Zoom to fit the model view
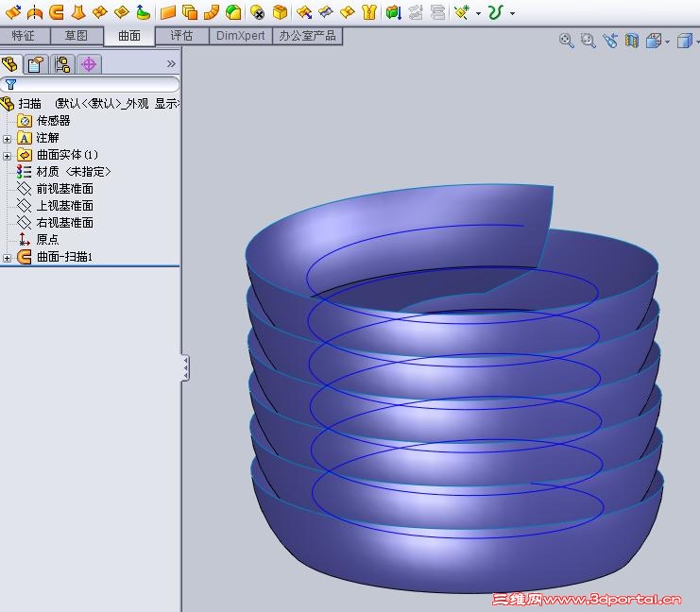The height and width of the screenshot is (612, 700). point(567,41)
